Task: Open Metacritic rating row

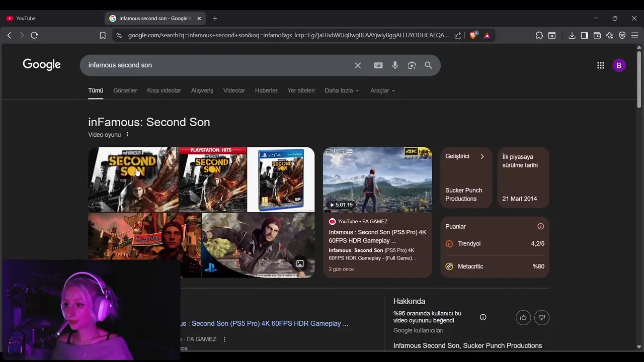Action: click(495, 266)
